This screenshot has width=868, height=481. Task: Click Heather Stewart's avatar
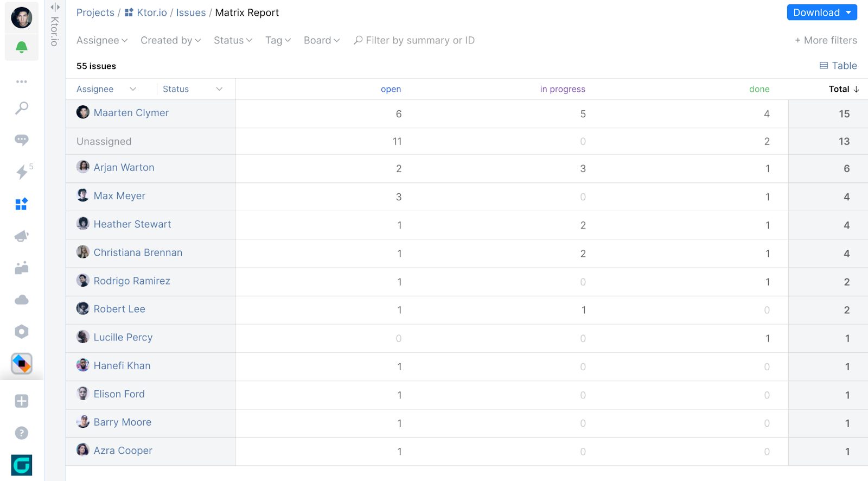83,224
